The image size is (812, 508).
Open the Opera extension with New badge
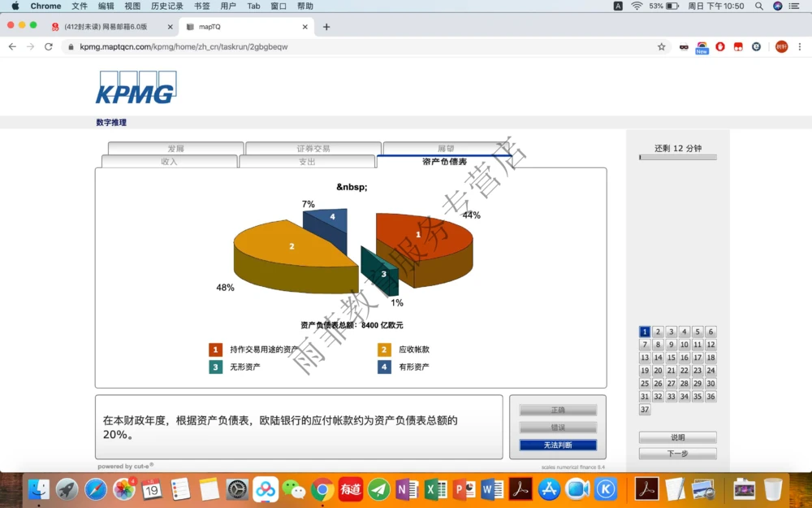[701, 46]
